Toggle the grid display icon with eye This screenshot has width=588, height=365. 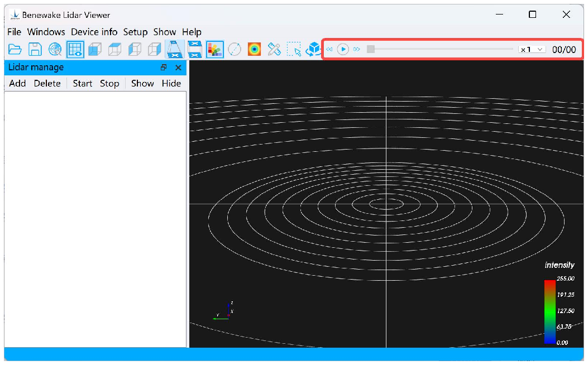tap(75, 50)
